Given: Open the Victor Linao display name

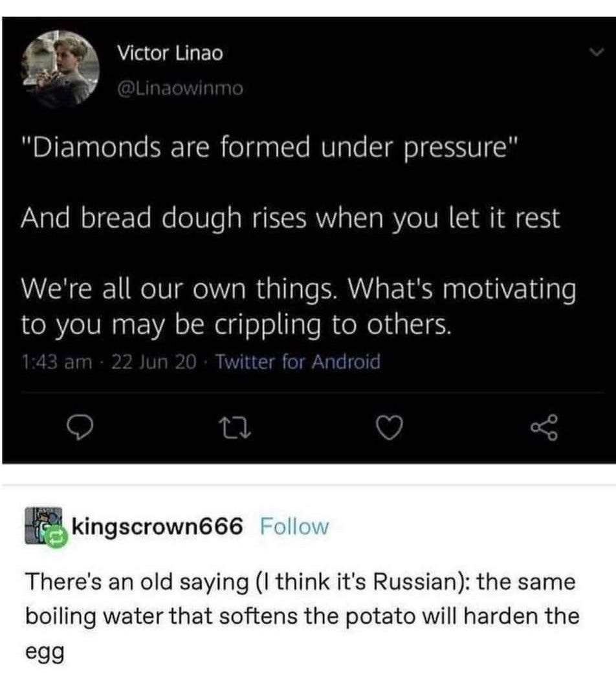Looking at the screenshot, I should click(170, 54).
